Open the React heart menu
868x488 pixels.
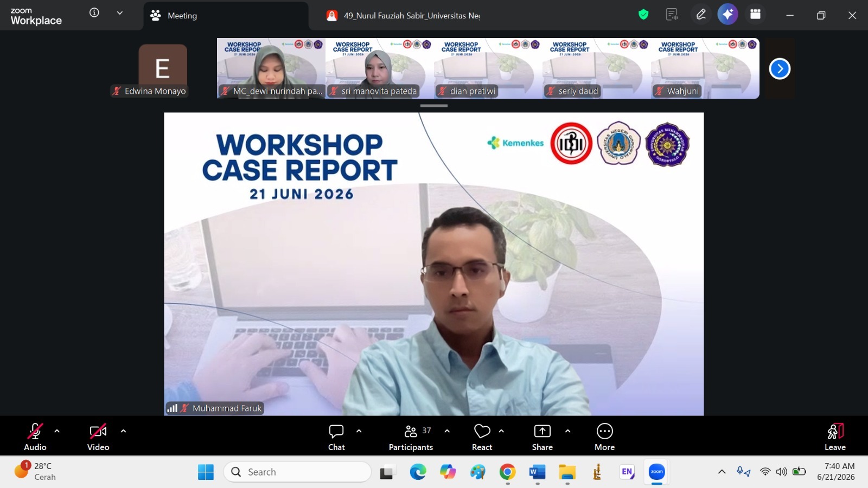(x=482, y=436)
